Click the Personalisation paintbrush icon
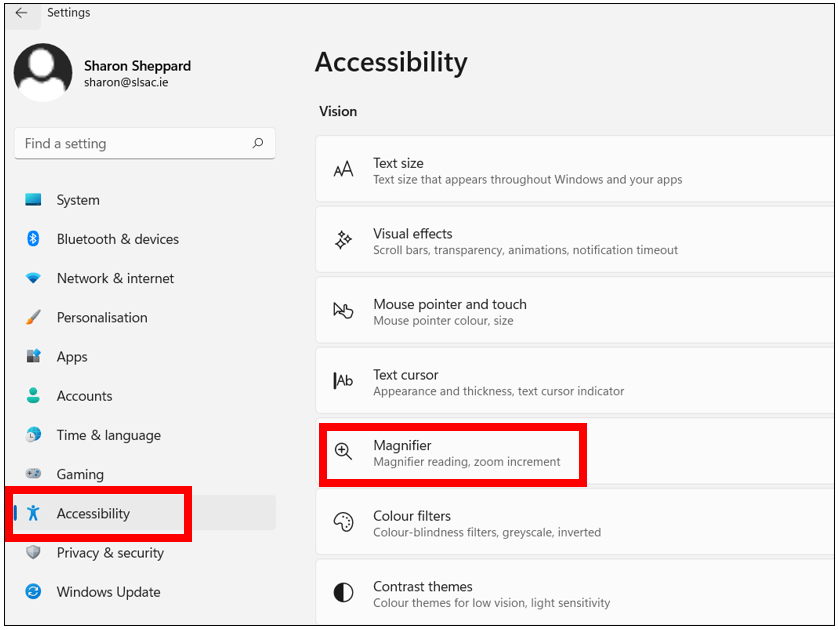Screen dimensions: 838x630 [x=33, y=317]
